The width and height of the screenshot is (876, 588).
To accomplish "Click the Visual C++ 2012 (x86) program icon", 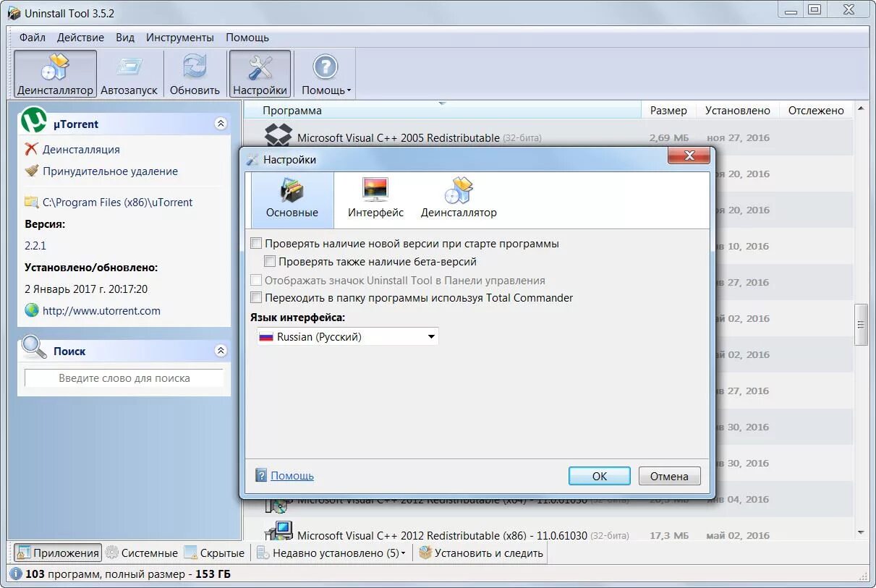I will [x=278, y=532].
